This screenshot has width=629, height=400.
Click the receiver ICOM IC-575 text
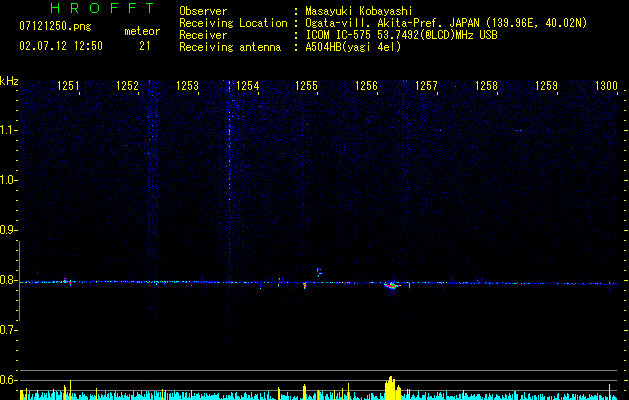pos(401,35)
